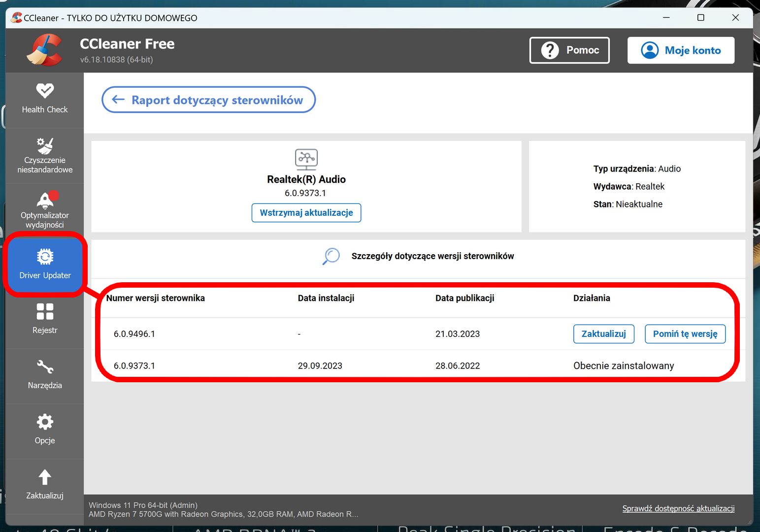This screenshot has width=760, height=532.
Task: Click Windows 11 Pro system info text
Action: pyautogui.click(x=143, y=505)
